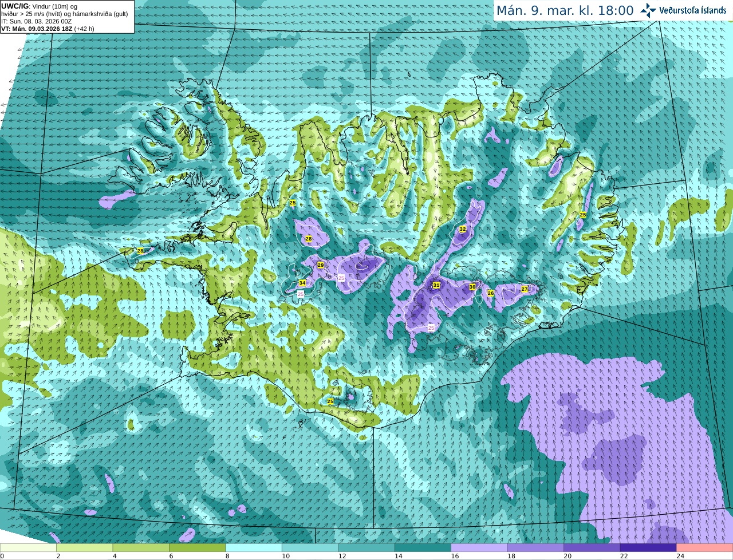Select the 16–18 m/s light purple legend swatch

click(x=479, y=547)
